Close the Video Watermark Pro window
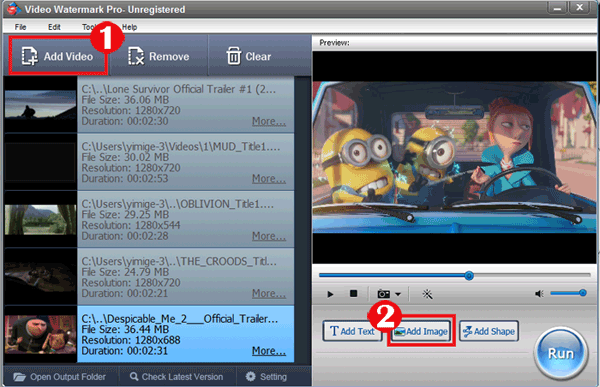The width and height of the screenshot is (600, 387). (x=580, y=8)
